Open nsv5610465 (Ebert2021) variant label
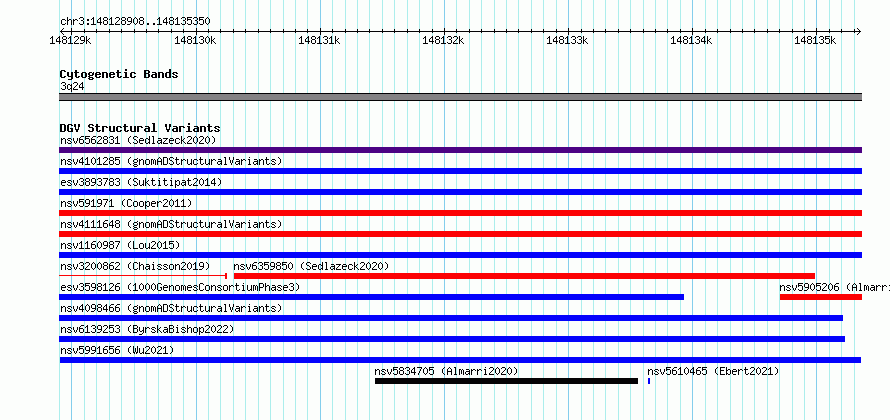Viewport: 890px width, 420px height. pos(713,371)
